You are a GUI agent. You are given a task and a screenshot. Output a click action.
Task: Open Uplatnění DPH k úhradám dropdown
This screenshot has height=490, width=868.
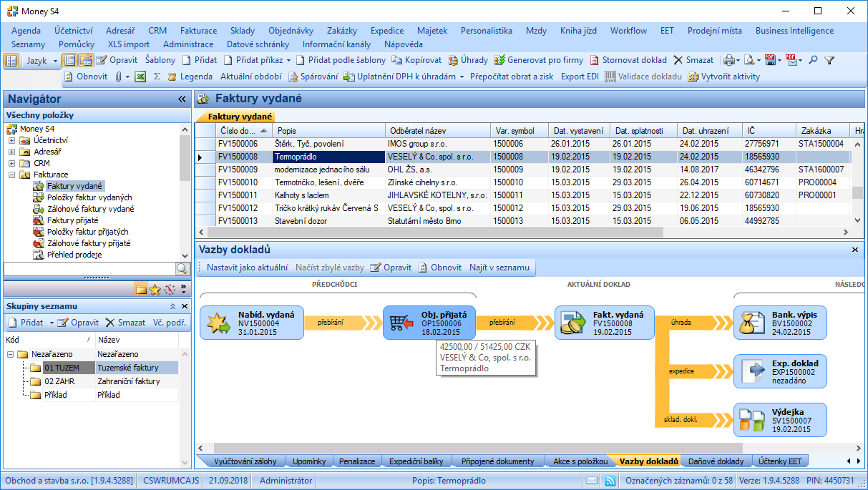click(462, 77)
